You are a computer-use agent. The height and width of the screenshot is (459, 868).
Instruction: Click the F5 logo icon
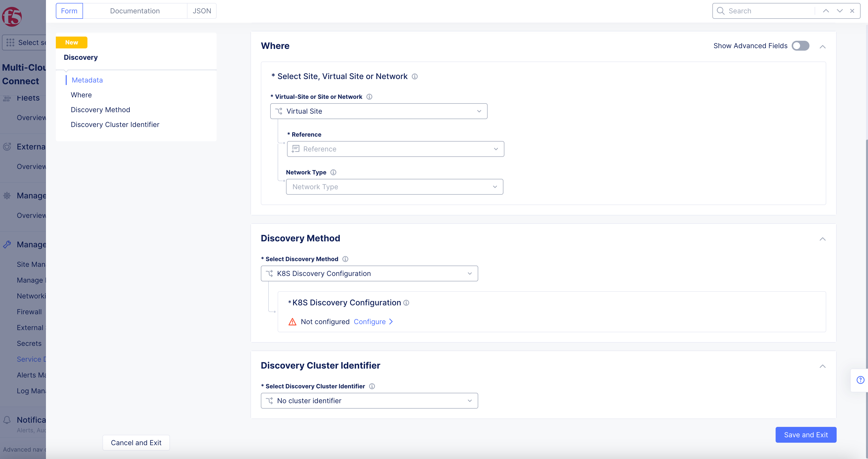point(12,17)
